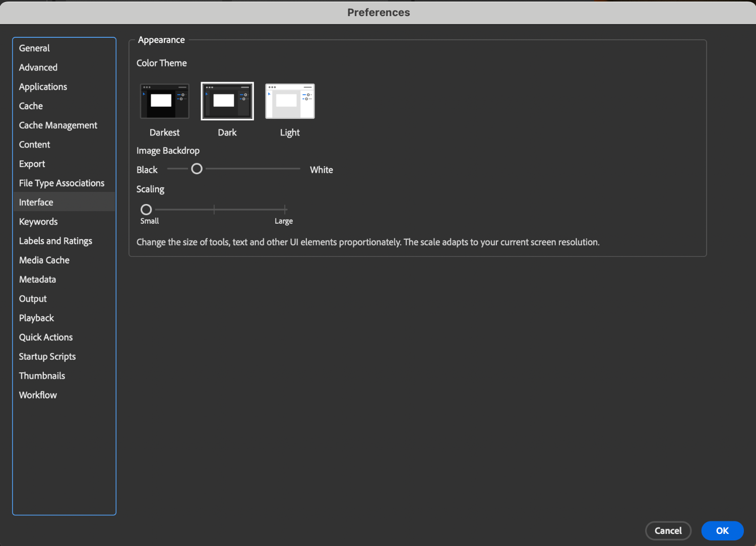Image resolution: width=756 pixels, height=546 pixels.
Task: Choose the Dark color theme thumbnail
Action: pyautogui.click(x=227, y=101)
